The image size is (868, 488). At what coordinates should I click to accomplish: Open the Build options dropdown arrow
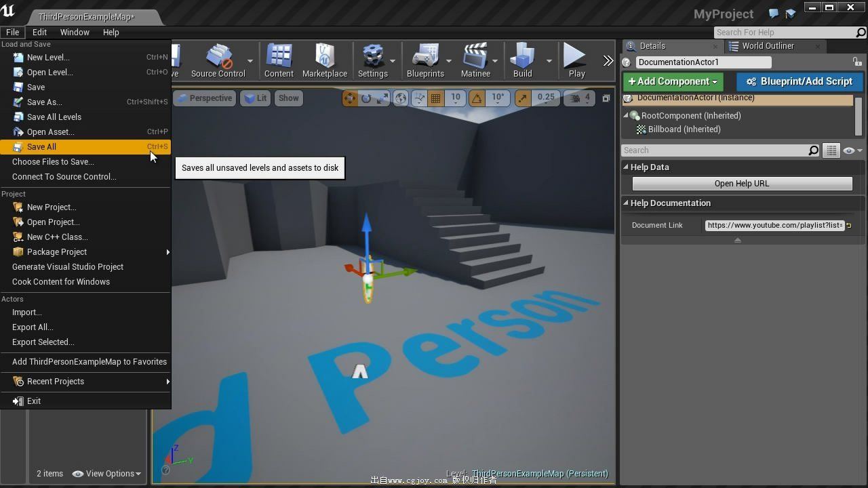pyautogui.click(x=549, y=61)
